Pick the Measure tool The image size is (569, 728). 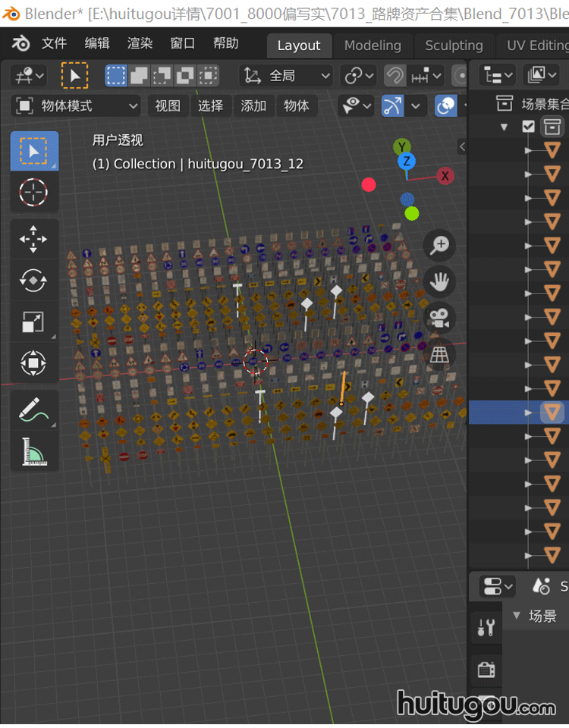coord(33,452)
